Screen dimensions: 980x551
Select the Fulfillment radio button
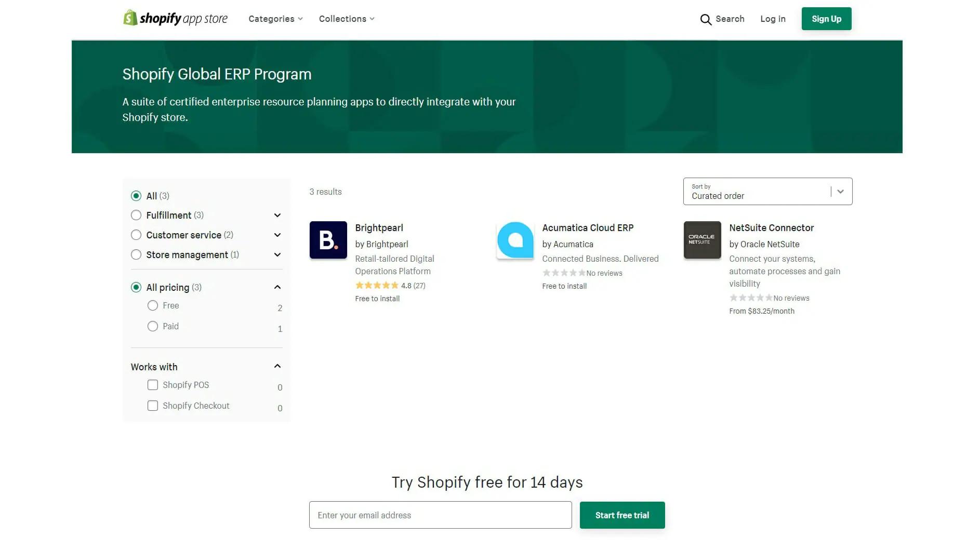click(136, 215)
